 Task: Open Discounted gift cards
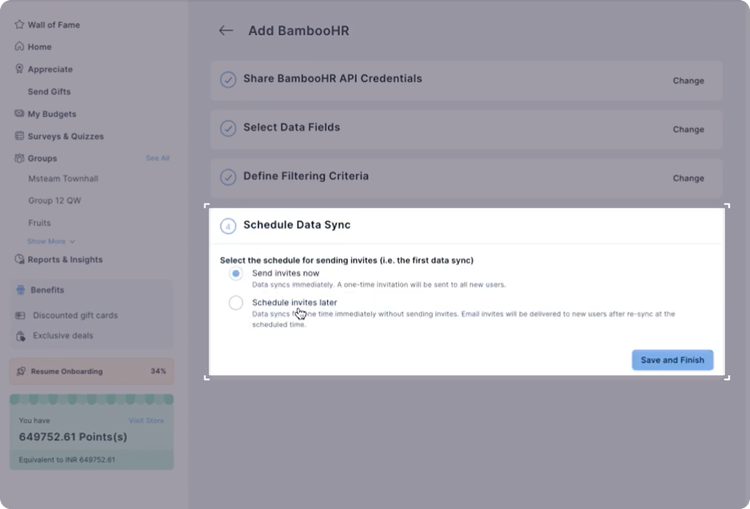pyautogui.click(x=75, y=315)
